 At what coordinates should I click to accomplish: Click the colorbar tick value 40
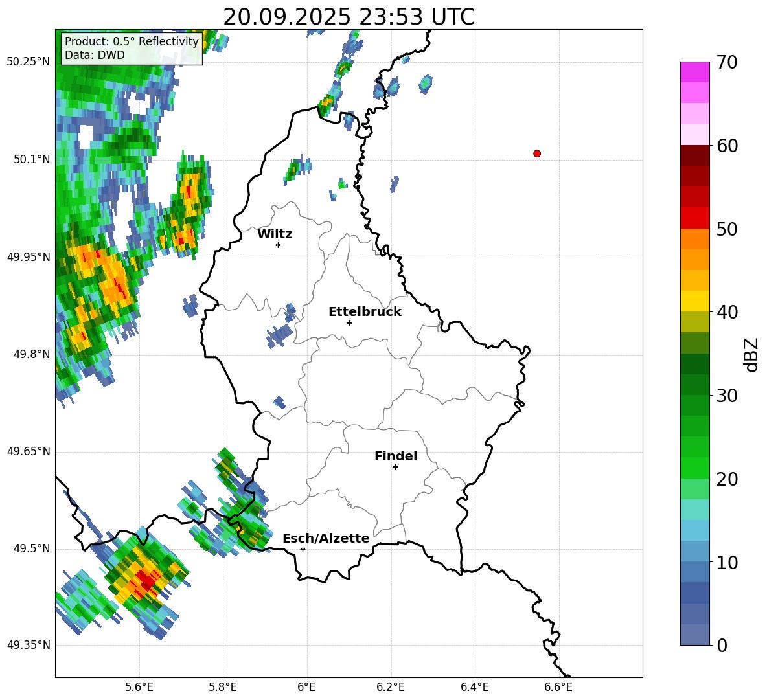pos(727,312)
